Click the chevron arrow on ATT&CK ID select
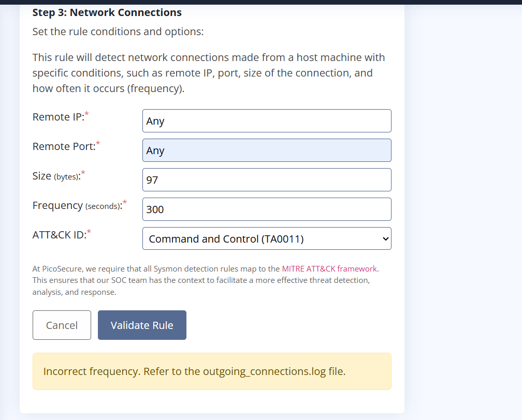Screen dimensions: 522x420 pyautogui.click(x=384, y=239)
